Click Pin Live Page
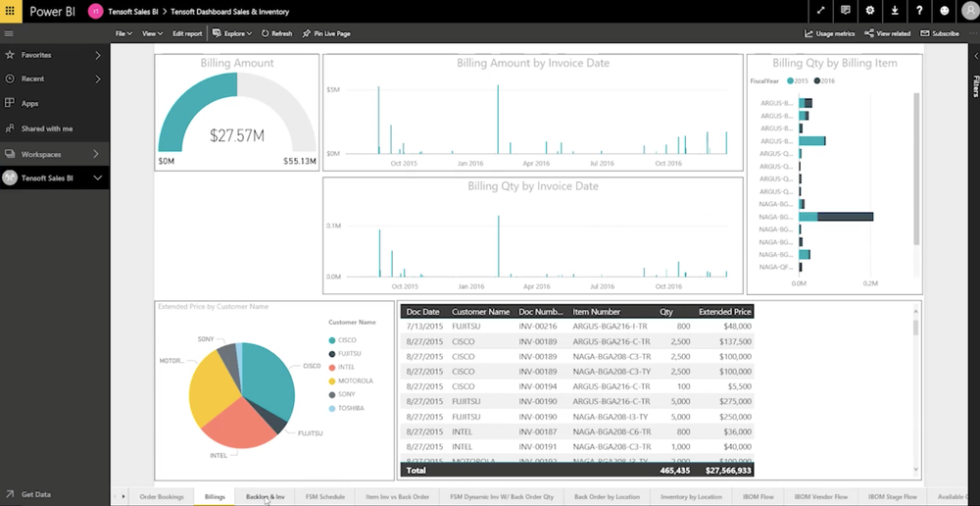This screenshot has height=506, width=980. point(326,33)
